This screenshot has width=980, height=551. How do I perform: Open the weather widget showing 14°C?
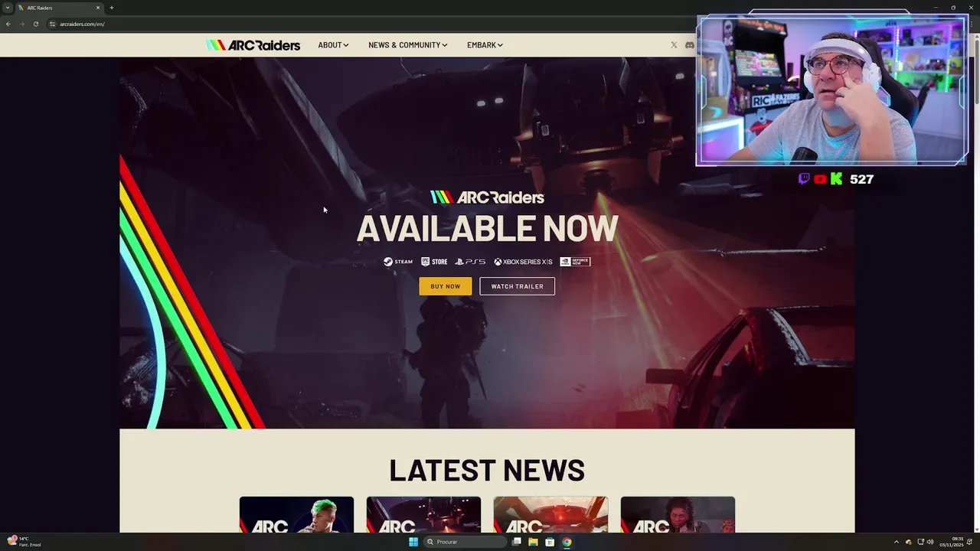24,541
